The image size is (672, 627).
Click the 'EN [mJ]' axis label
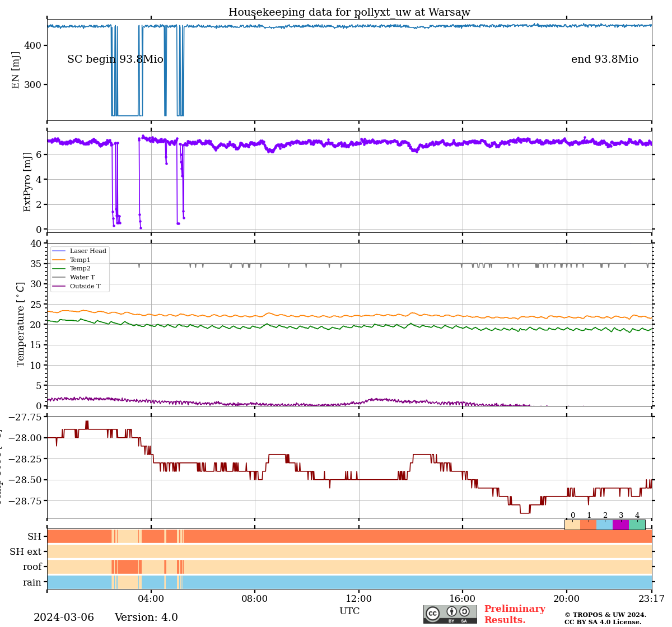pos(16,70)
